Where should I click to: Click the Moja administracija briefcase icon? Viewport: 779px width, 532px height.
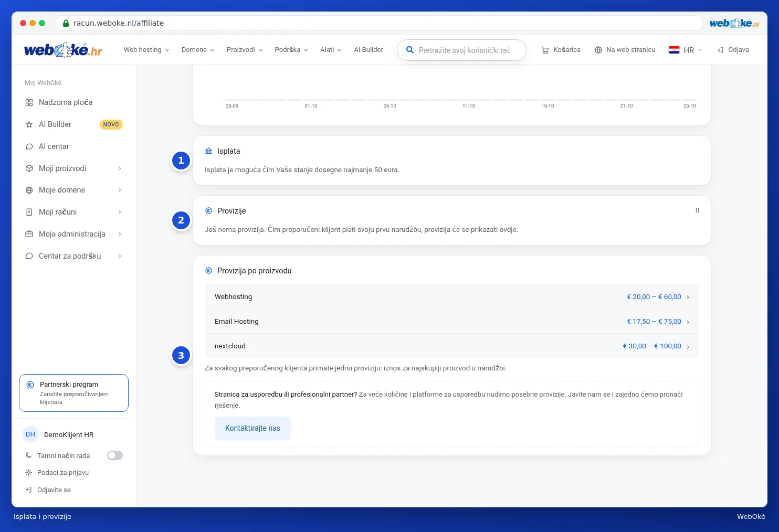coord(29,234)
